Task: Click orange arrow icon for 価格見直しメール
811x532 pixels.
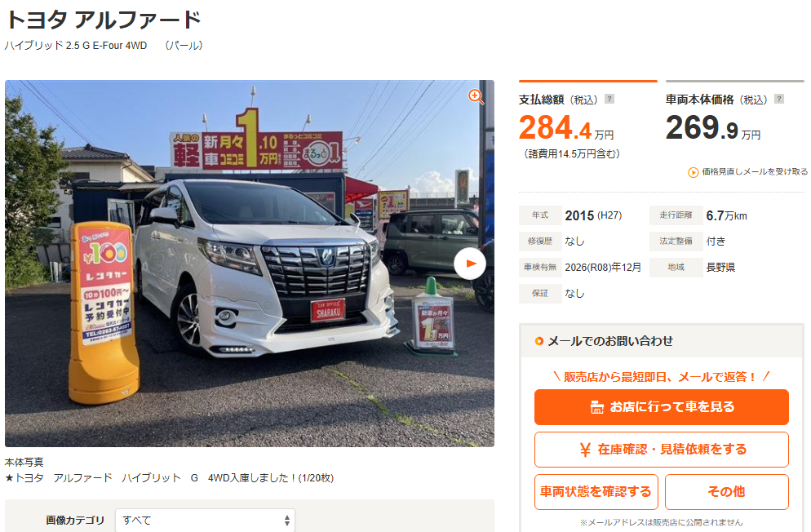Action: click(x=693, y=172)
